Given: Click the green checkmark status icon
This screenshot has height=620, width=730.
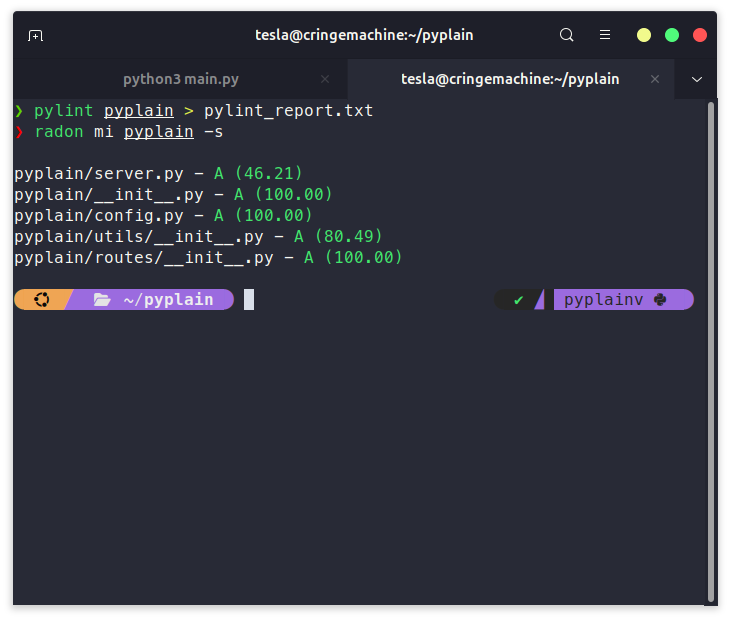Looking at the screenshot, I should tap(518, 299).
